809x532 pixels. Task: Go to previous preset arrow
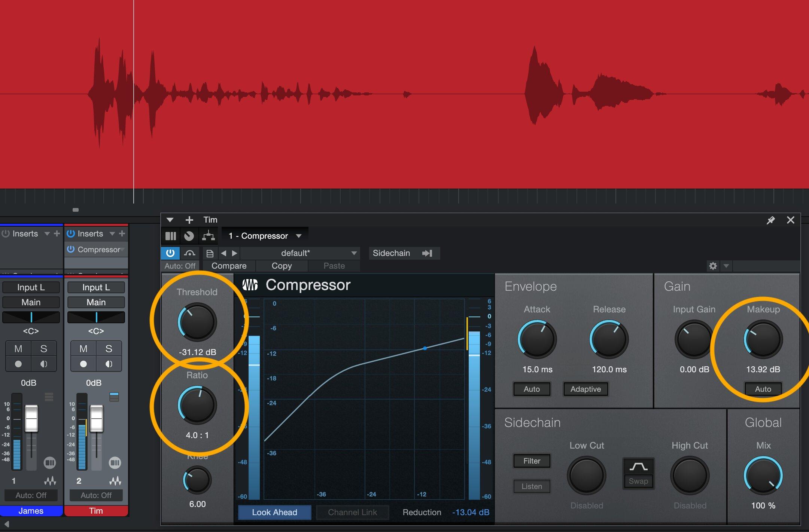223,253
